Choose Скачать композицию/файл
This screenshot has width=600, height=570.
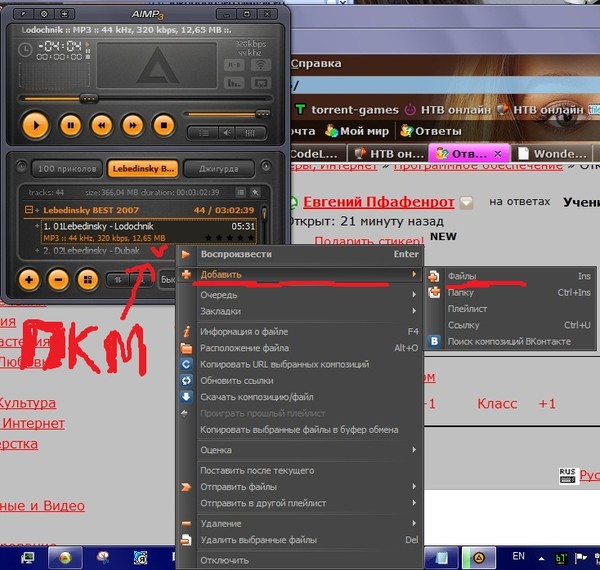click(300, 397)
